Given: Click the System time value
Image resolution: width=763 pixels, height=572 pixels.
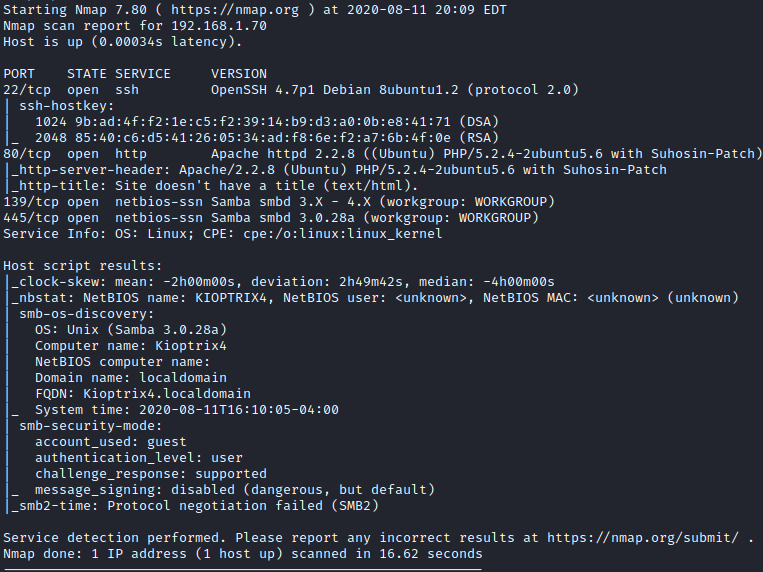Looking at the screenshot, I should click(239, 410).
